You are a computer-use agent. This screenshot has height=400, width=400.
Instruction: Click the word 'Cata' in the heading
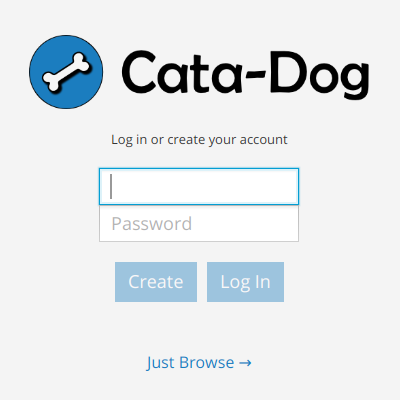tap(182, 72)
